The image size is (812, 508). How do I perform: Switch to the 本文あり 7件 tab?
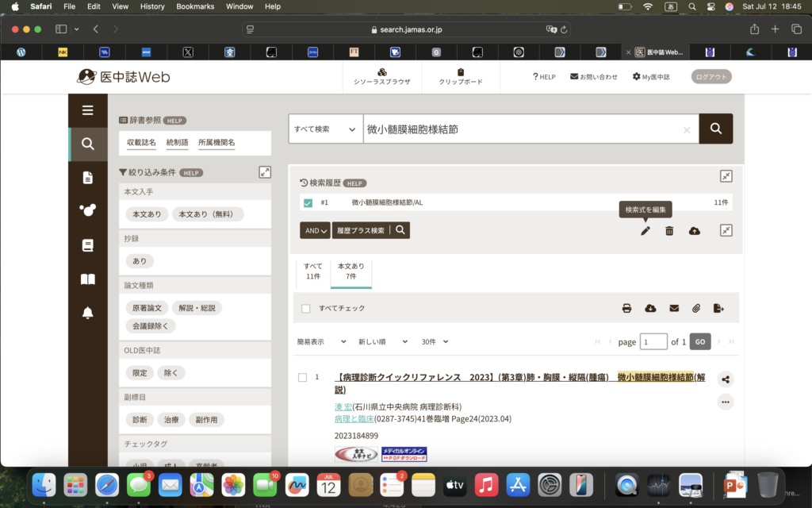(x=353, y=270)
